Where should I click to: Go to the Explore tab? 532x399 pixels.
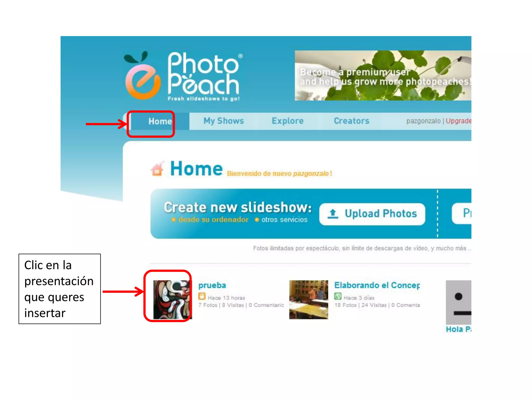click(x=288, y=121)
